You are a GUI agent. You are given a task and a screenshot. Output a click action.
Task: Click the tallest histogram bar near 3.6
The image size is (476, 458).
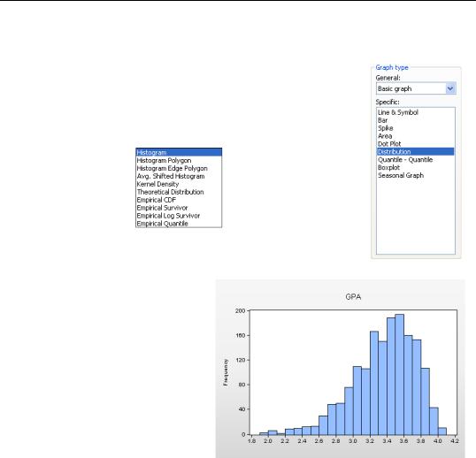pyautogui.click(x=400, y=375)
